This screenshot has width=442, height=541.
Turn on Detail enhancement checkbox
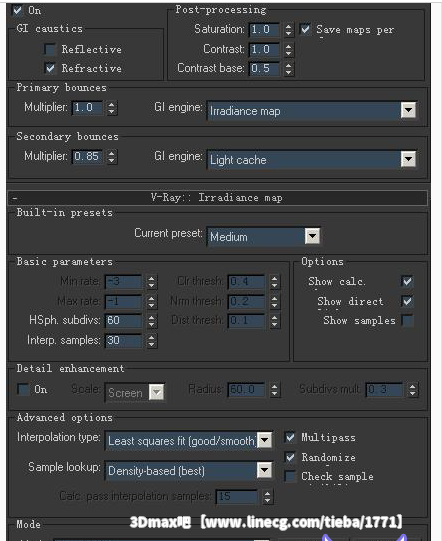coord(23,389)
